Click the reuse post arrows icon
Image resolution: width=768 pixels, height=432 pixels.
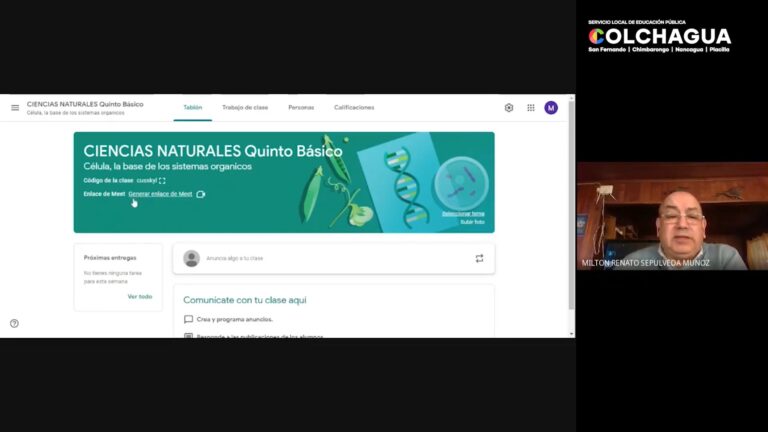tap(479, 258)
